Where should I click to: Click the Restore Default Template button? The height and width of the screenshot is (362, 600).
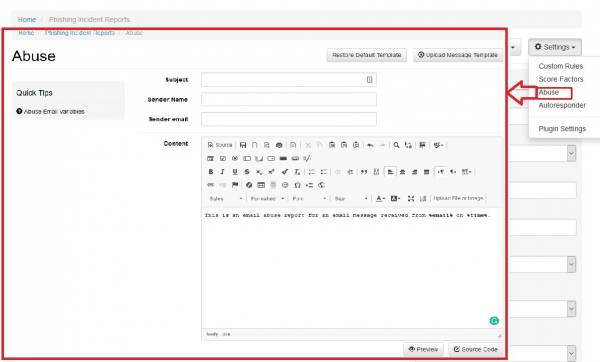point(367,55)
